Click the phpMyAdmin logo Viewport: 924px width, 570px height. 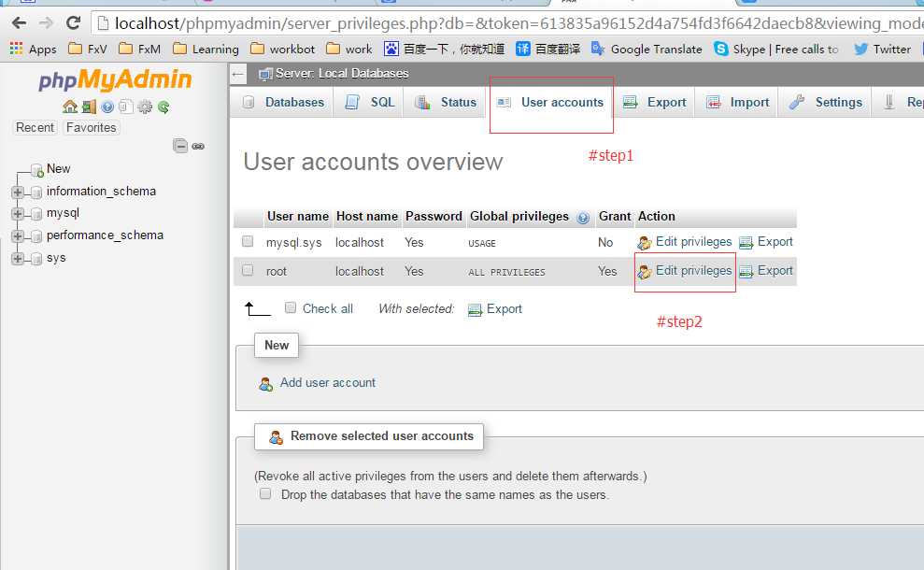(x=115, y=79)
